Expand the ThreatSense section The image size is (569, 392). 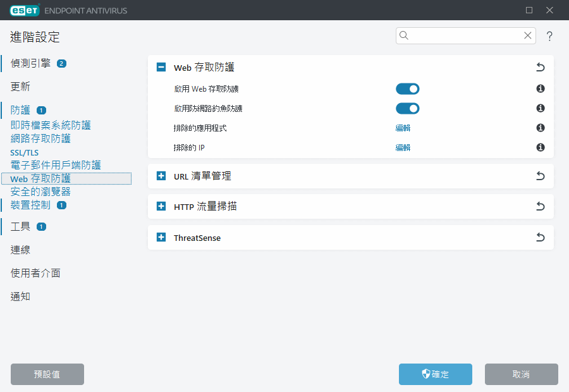click(161, 238)
